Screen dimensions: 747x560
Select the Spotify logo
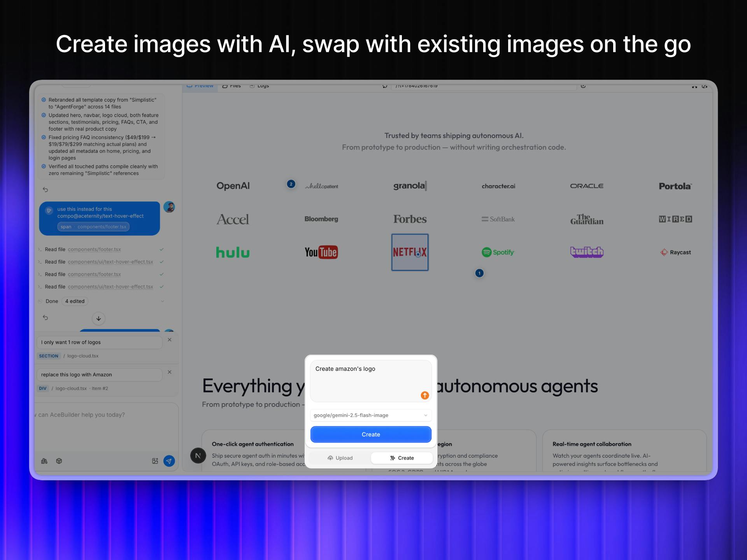pos(498,252)
